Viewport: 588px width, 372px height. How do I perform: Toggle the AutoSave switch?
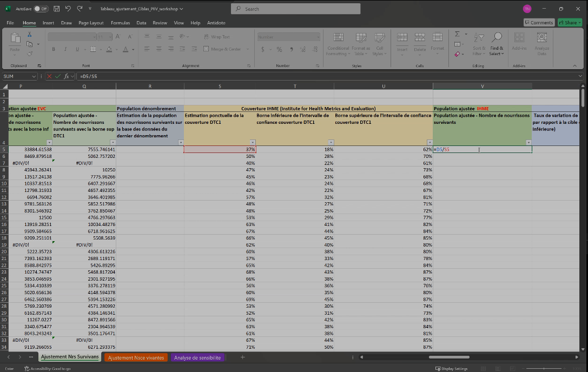point(41,9)
